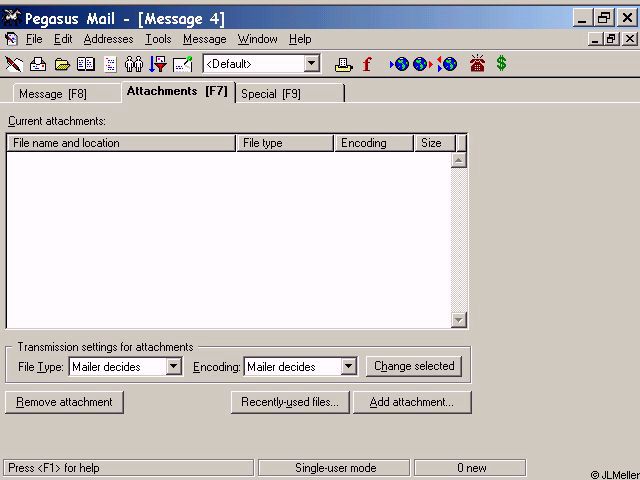Screen dimensions: 640x480
Task: Click the red letter f font icon
Action: tap(367, 64)
